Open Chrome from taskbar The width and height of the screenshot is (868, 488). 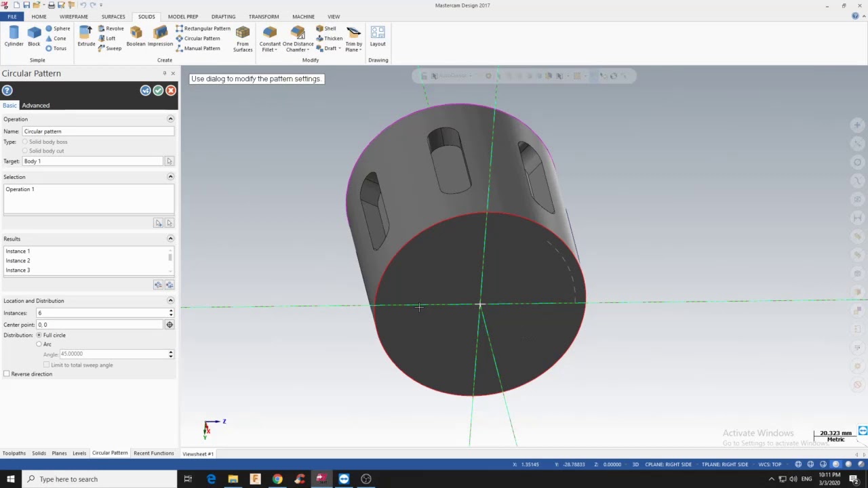click(x=277, y=479)
